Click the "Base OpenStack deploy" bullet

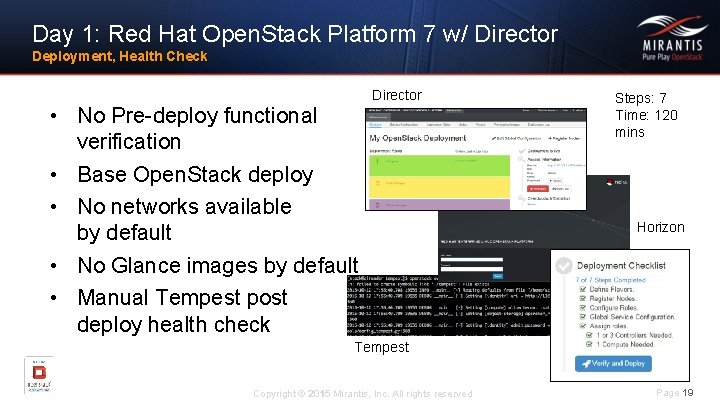[x=195, y=174]
